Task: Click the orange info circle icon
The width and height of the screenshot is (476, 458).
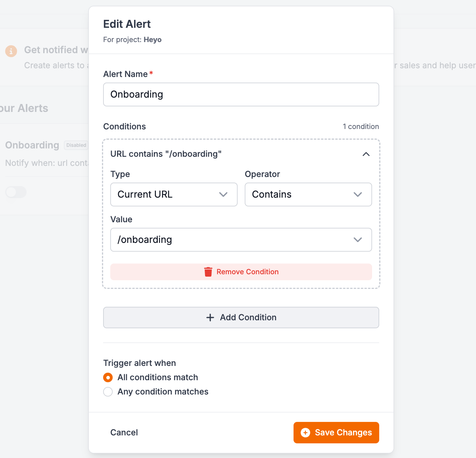Action: point(11,51)
